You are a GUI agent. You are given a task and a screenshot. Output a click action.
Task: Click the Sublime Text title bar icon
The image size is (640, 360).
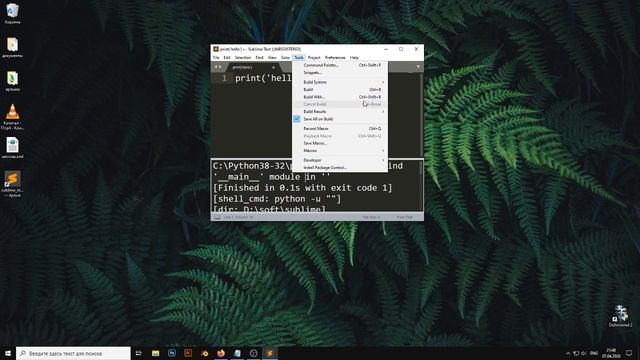coord(216,49)
